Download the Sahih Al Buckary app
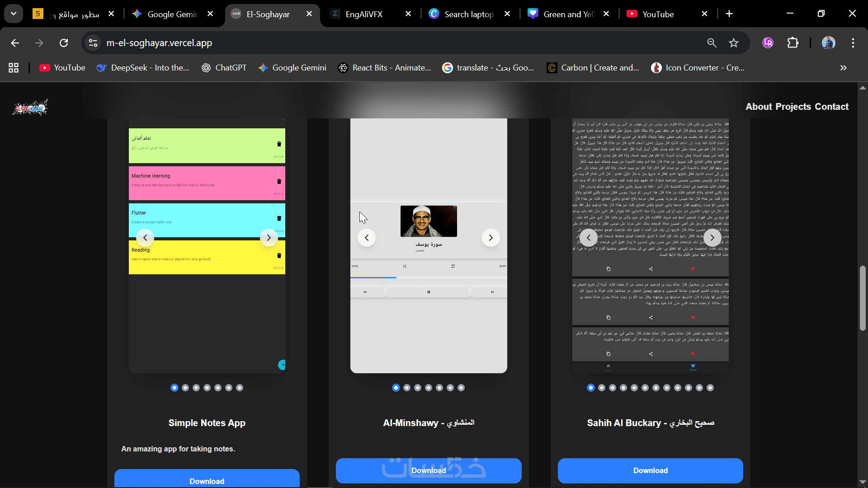 (650, 470)
